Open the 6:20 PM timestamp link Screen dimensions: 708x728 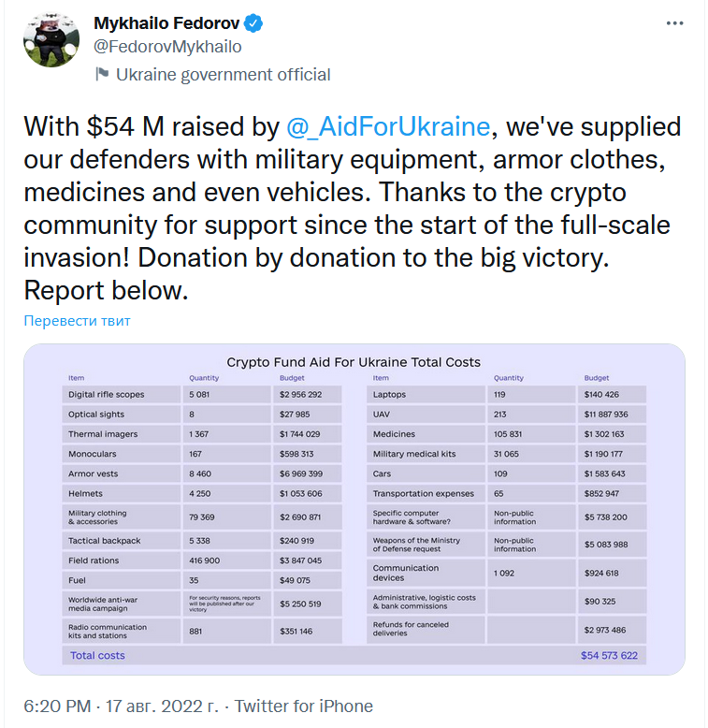tap(55, 706)
